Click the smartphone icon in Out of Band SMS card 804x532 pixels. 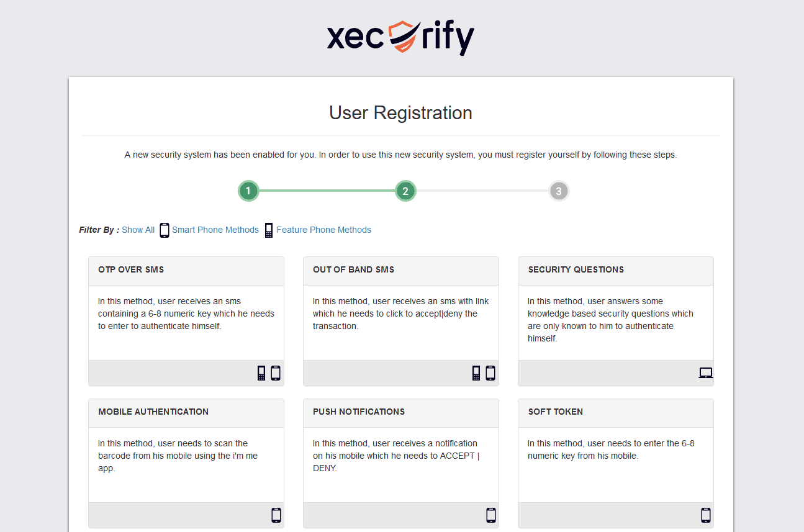pyautogui.click(x=490, y=373)
